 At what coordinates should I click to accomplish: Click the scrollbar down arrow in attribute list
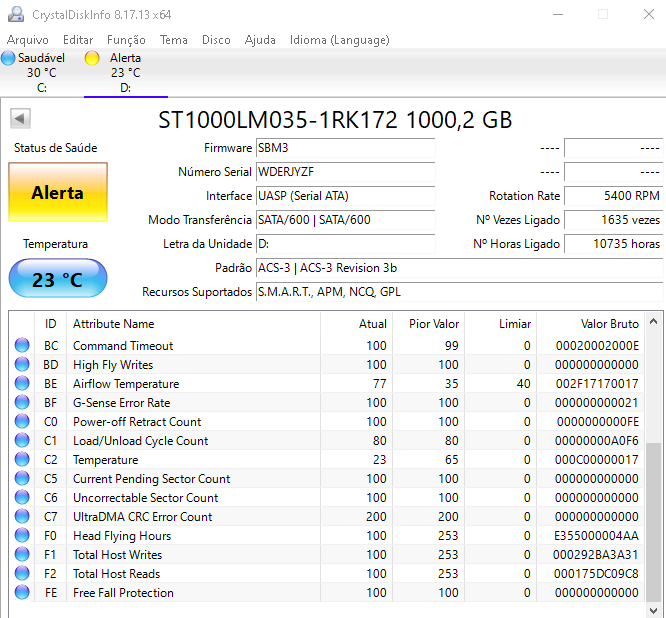[x=654, y=610]
